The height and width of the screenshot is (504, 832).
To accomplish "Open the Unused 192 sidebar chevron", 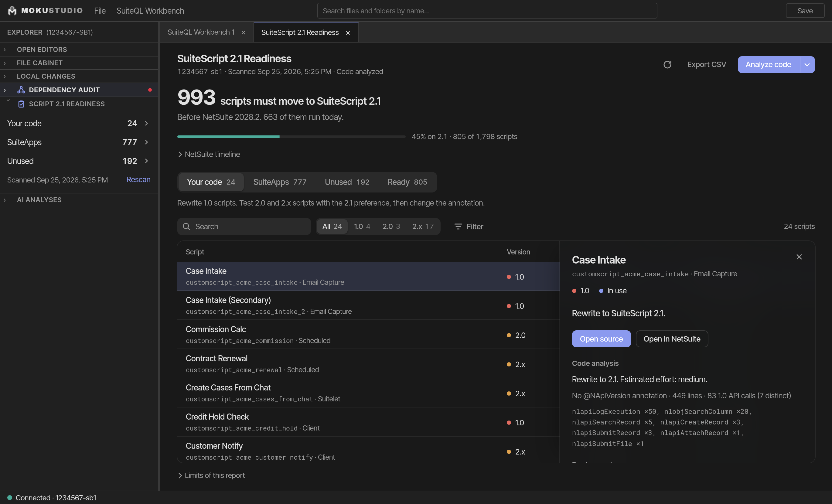I will (x=147, y=161).
